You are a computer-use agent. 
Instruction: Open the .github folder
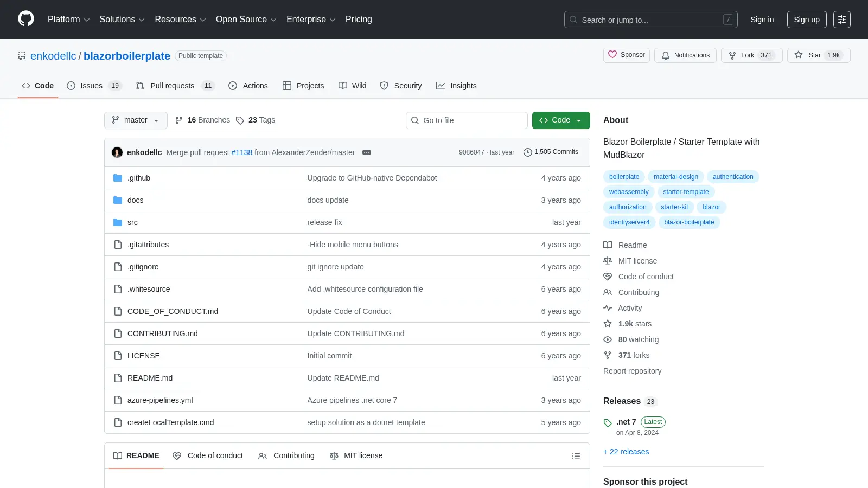[x=139, y=178]
